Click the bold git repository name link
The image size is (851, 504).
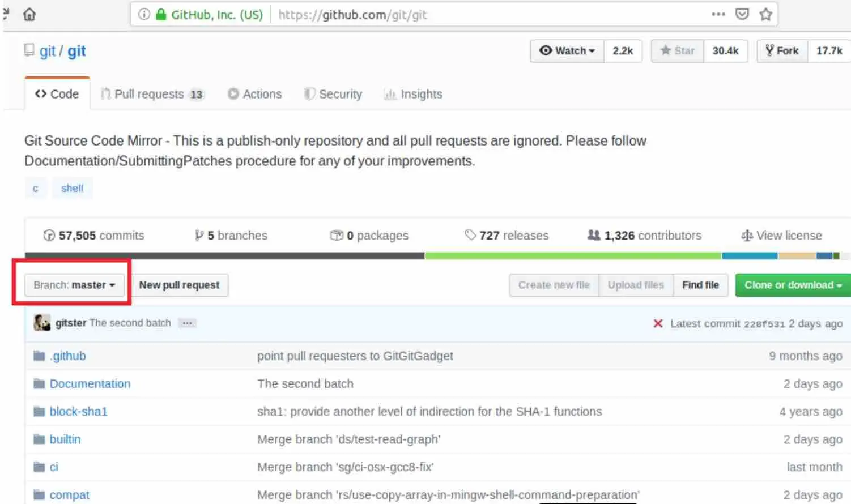coord(76,51)
